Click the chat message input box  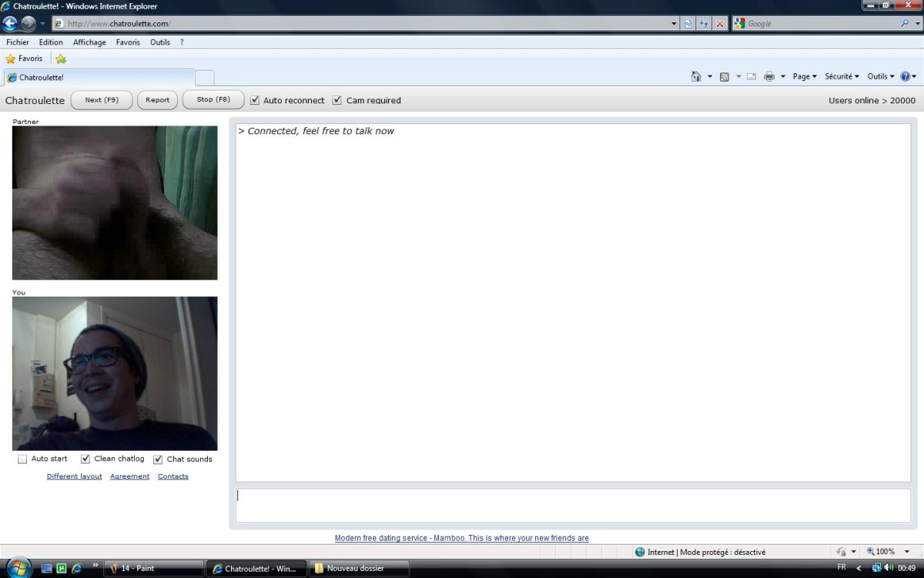(573, 505)
